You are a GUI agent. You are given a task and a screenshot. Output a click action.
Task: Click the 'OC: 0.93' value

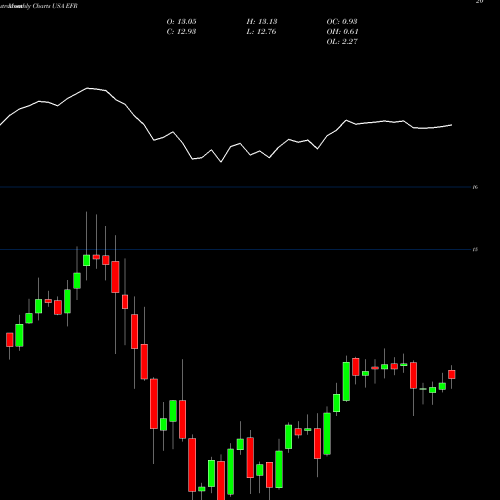pyautogui.click(x=342, y=22)
